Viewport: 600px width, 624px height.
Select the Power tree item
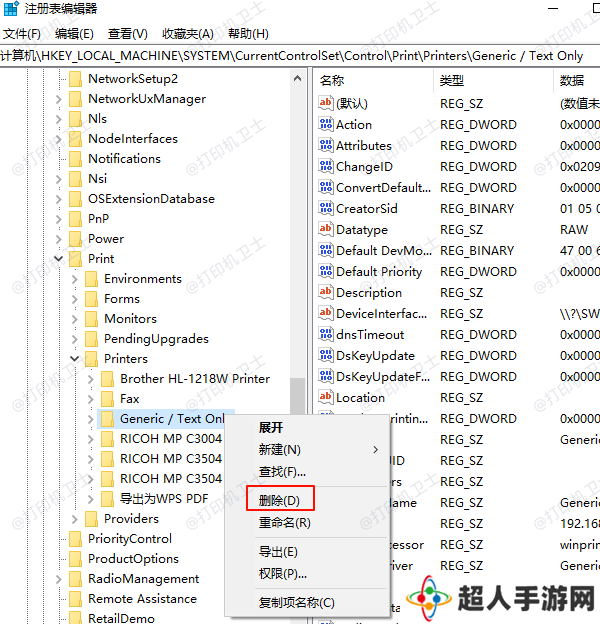point(106,239)
